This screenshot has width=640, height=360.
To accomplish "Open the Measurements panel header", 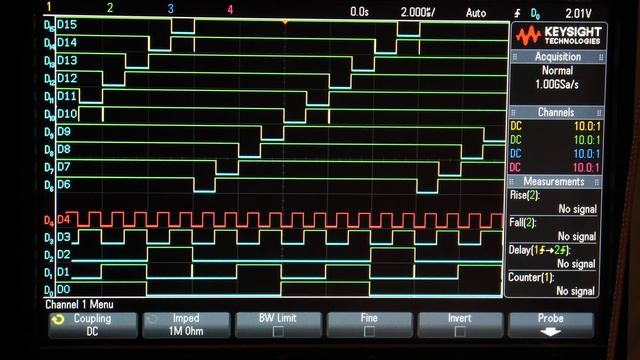I will (553, 181).
